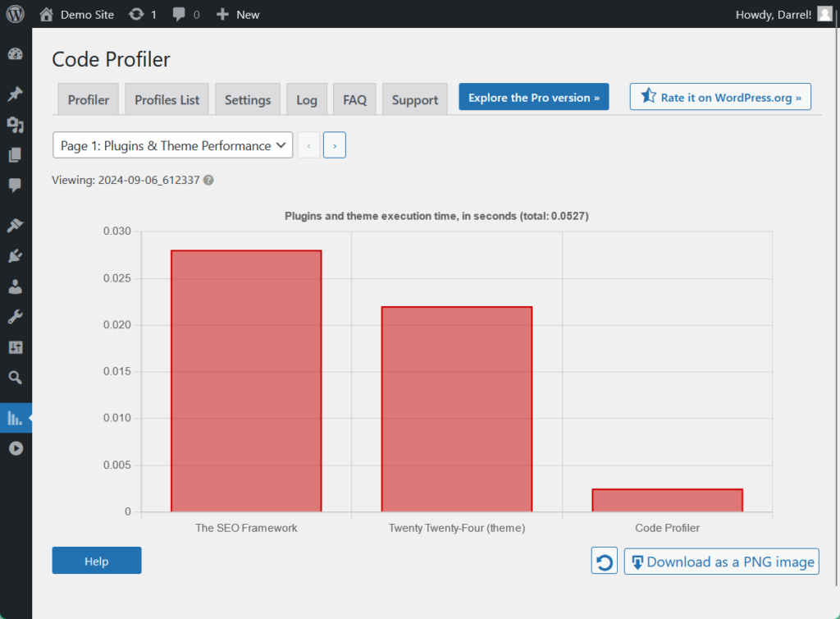Click the collapse menu play icon in sidebar
Image resolution: width=840 pixels, height=619 pixels.
[x=16, y=448]
